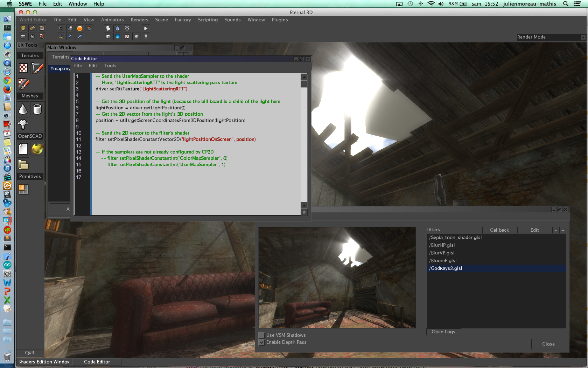
Task: Add filter with the plus button
Action: point(563,230)
